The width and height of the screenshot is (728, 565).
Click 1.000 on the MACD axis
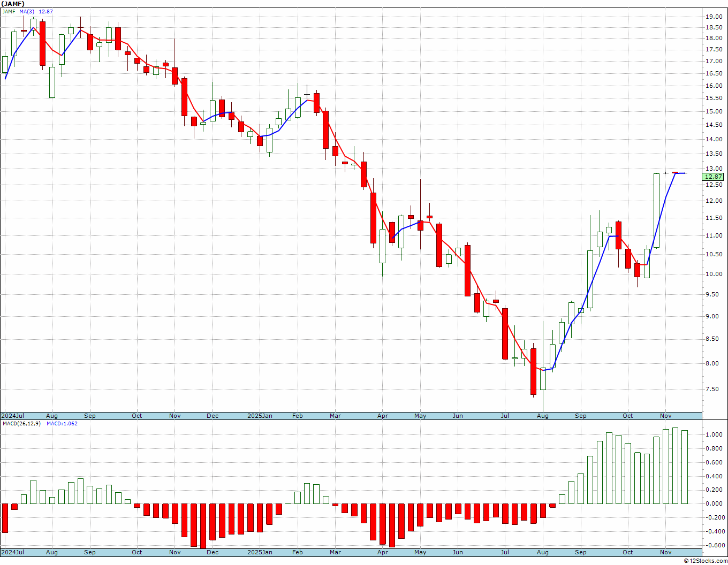[715, 434]
